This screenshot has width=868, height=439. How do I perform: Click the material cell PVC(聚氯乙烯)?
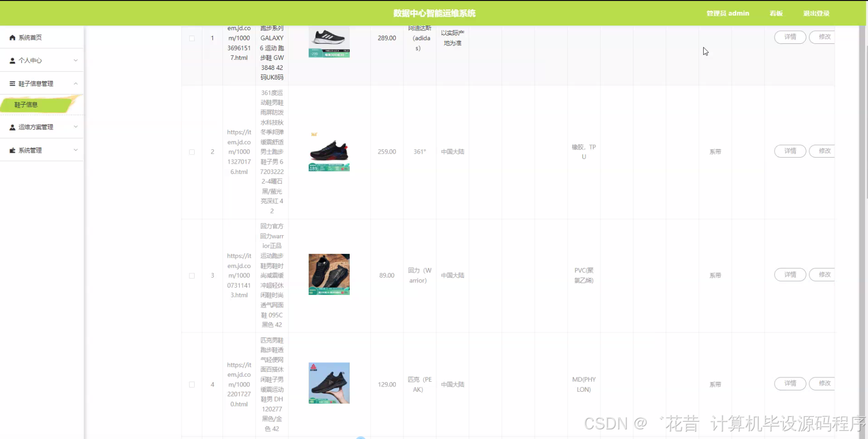(584, 275)
